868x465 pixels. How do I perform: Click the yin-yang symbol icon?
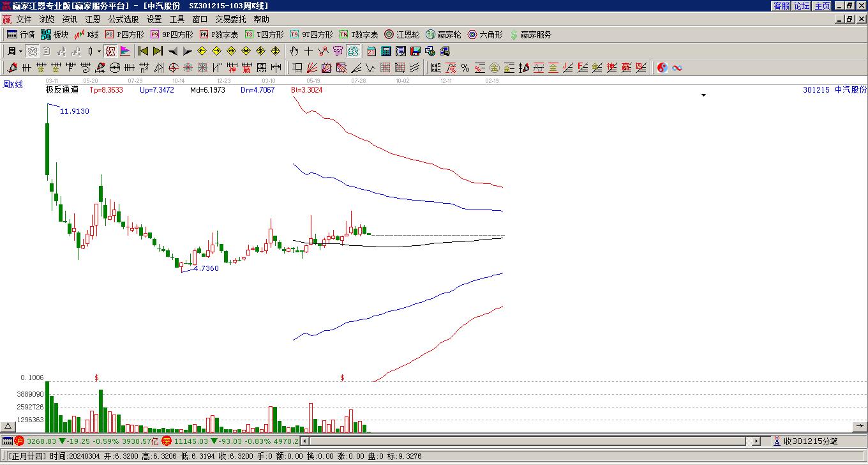pos(662,68)
